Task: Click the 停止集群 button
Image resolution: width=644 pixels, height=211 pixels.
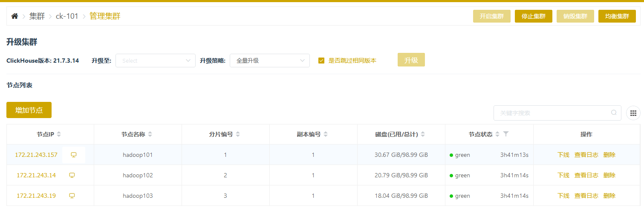Action: point(534,16)
